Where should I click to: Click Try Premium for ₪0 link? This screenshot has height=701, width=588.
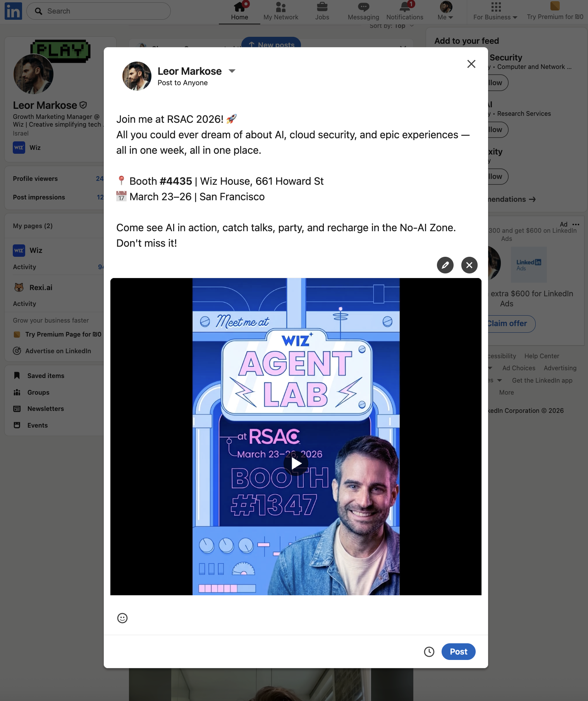[x=555, y=11]
